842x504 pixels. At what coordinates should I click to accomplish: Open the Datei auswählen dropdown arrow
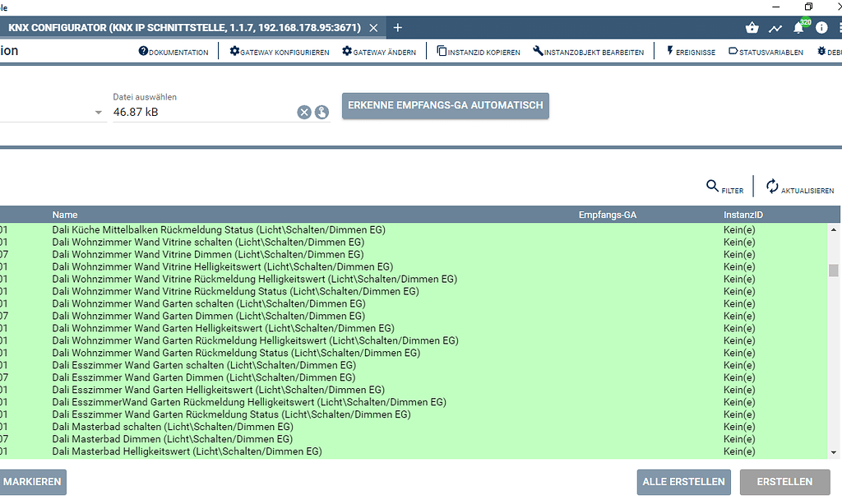(x=99, y=112)
